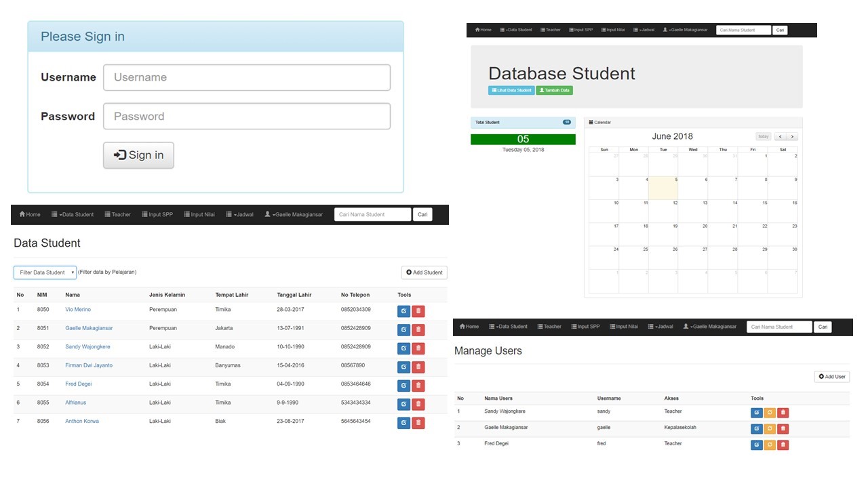Edit student Sandy Wajongkere in Data Student
Viewport: 868px width, 488px height.
pos(403,348)
